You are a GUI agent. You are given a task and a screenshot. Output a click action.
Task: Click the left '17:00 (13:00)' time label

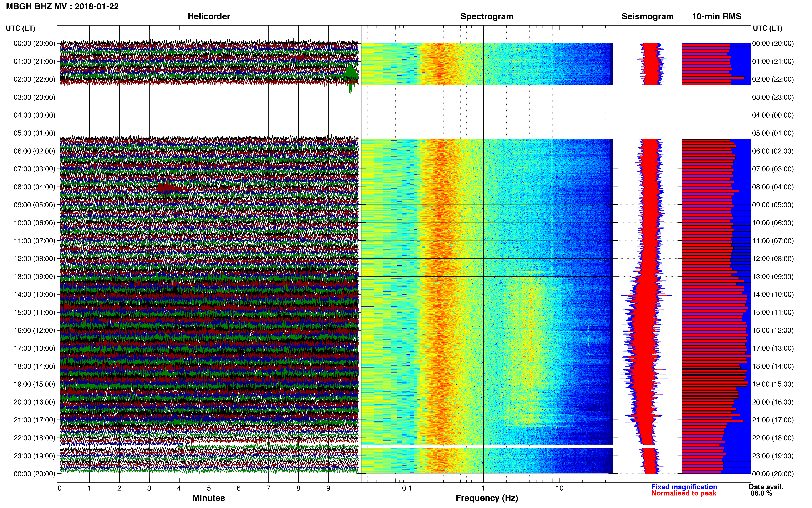(34, 348)
